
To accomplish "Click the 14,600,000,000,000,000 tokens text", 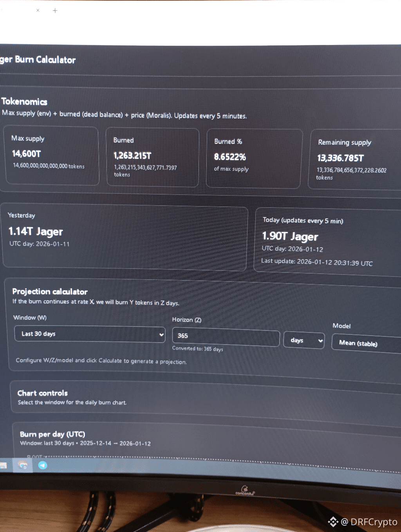I will 49,166.
